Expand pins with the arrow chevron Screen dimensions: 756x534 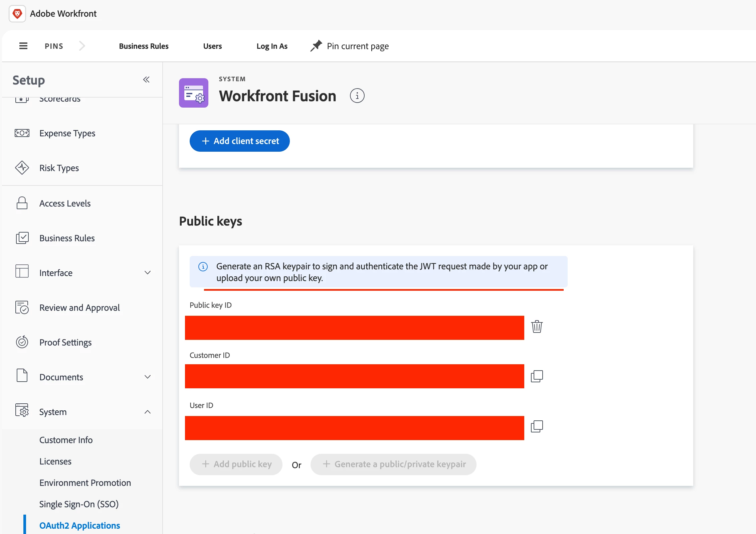[x=82, y=46]
